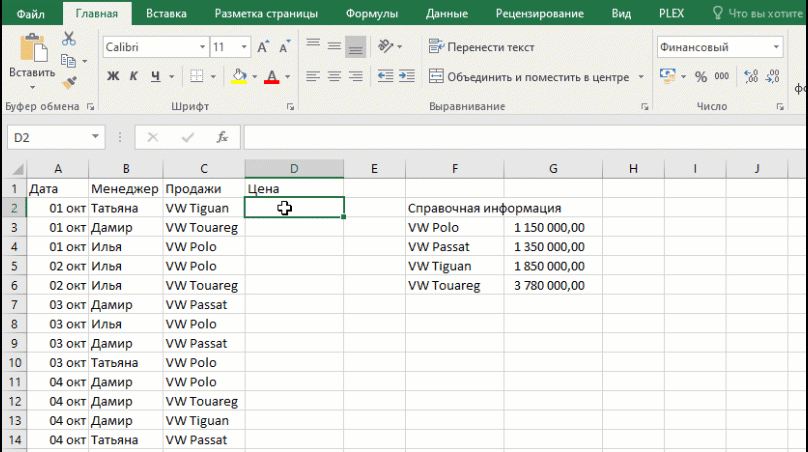Switch to Разметка страницы tab
Screen dimensions: 808x452
pyautogui.click(x=266, y=13)
